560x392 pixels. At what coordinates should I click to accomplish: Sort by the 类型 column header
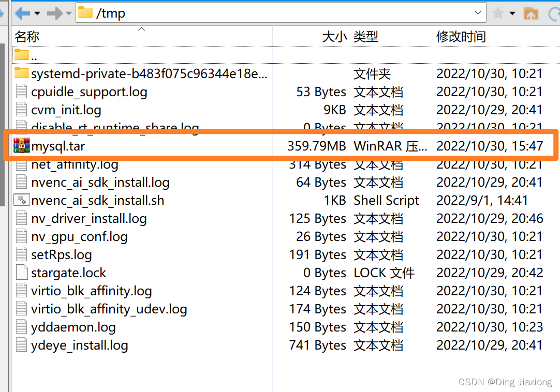391,36
